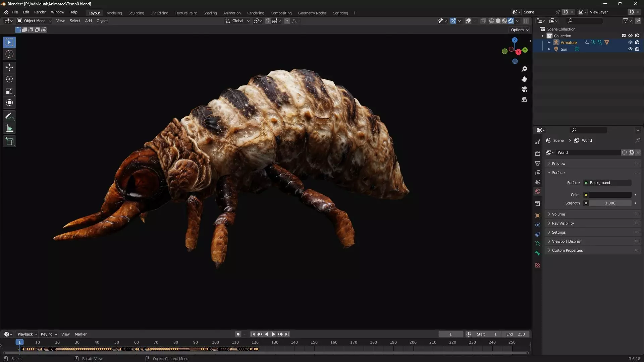Select the Move tool
Screen dimensions: 644x362
(x=9, y=67)
